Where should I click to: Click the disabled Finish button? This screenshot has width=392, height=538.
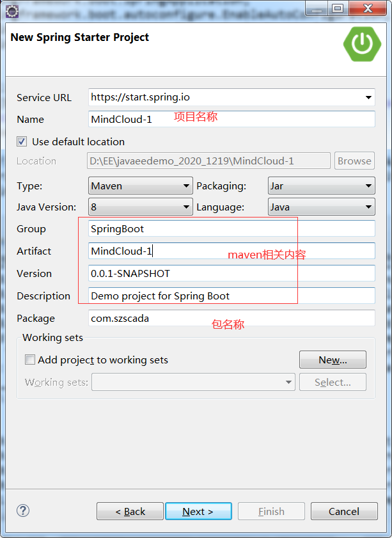[x=271, y=511]
